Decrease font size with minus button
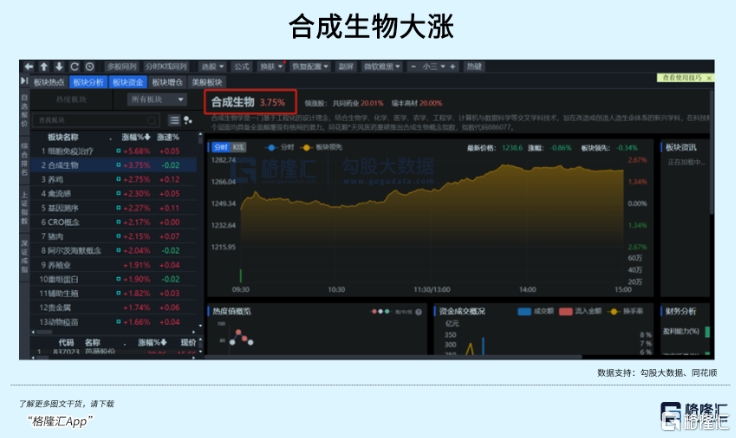 tap(413, 67)
